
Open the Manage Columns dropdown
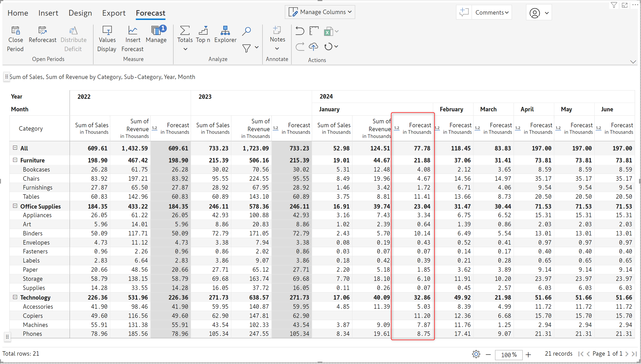[320, 12]
